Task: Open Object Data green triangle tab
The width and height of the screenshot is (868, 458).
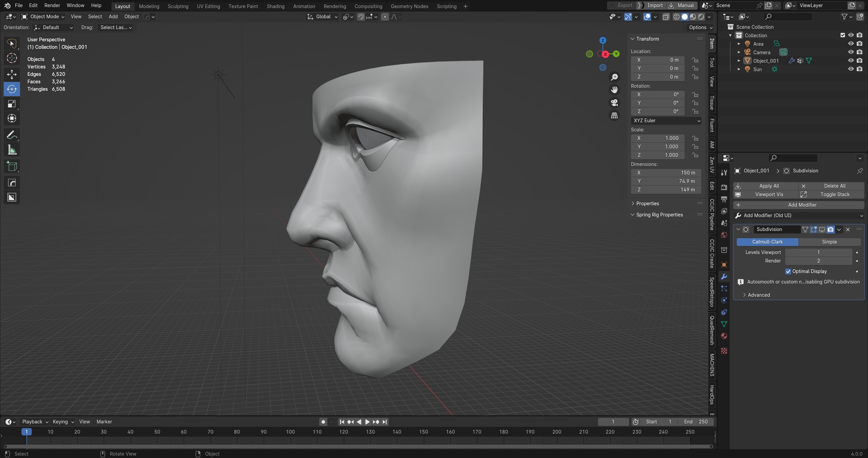Action: pos(724,324)
